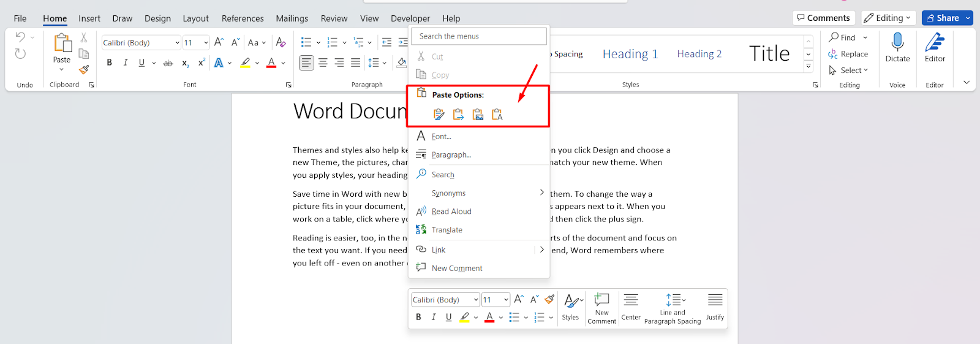980x344 pixels.
Task: Click the Comments button
Action: [823, 18]
